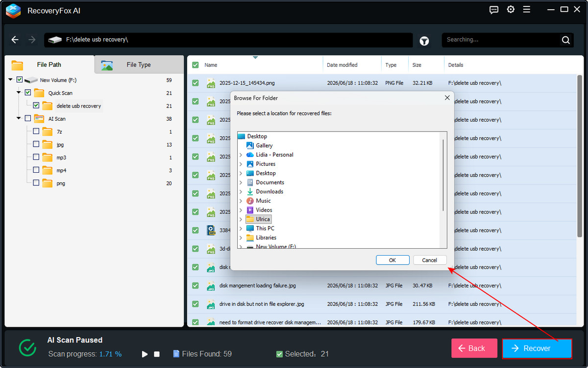The image size is (588, 368).
Task: Toggle the Quick Scan checkbox
Action: (x=28, y=93)
